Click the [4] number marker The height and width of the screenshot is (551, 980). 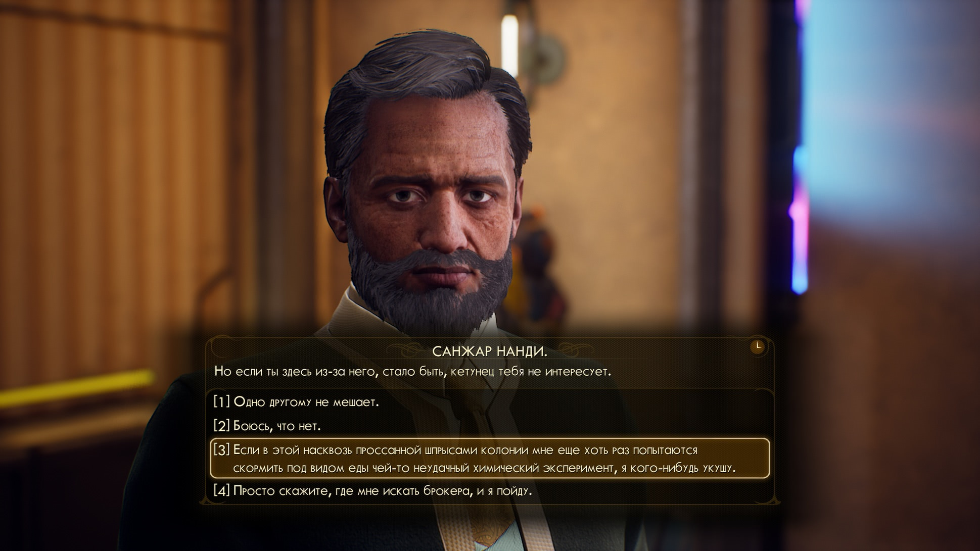click(x=221, y=490)
